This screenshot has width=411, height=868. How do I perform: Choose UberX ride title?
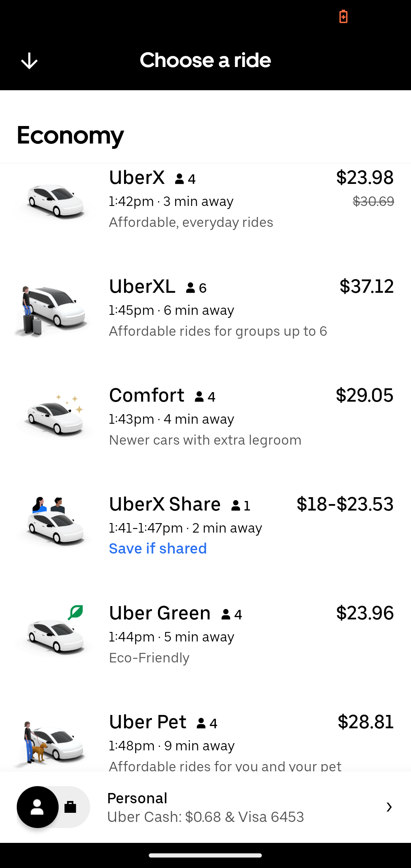click(137, 178)
